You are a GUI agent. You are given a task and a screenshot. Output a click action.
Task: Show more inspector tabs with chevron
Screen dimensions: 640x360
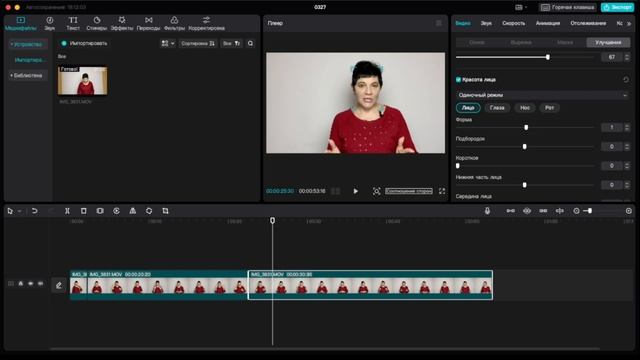click(x=629, y=24)
